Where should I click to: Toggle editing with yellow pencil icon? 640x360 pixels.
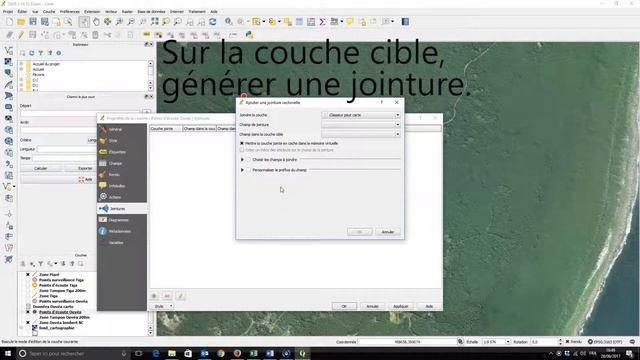[x=21, y=35]
